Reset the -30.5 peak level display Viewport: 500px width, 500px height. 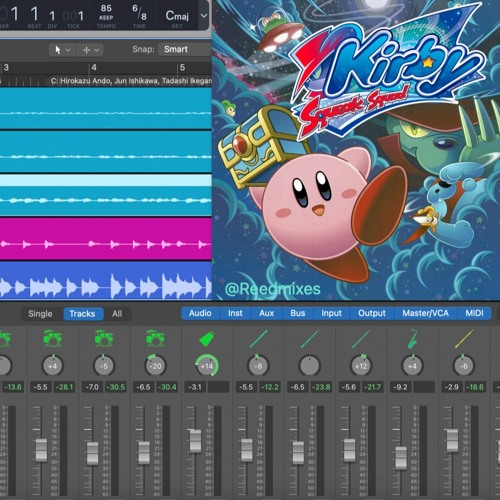point(116,387)
